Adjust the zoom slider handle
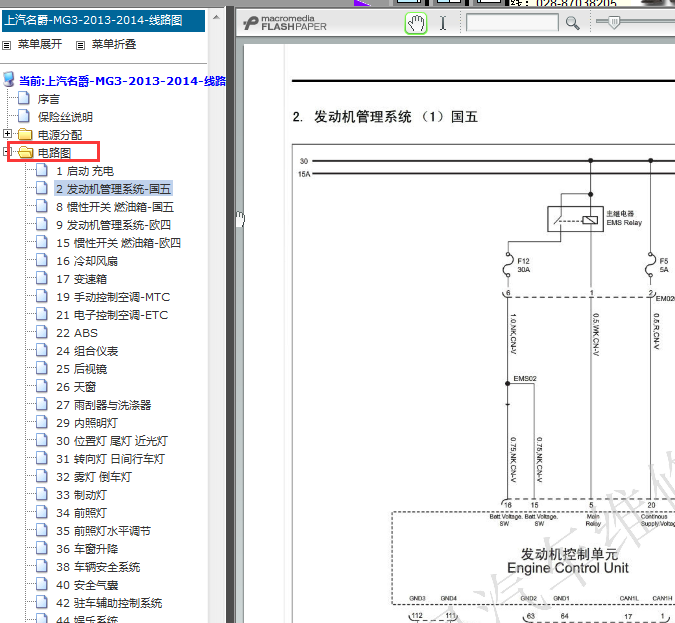 614,22
